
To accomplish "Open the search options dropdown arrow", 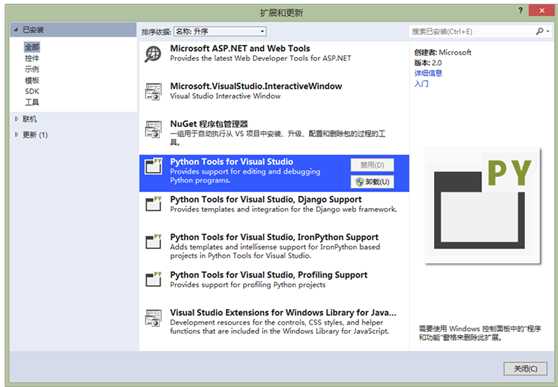I will (x=548, y=32).
